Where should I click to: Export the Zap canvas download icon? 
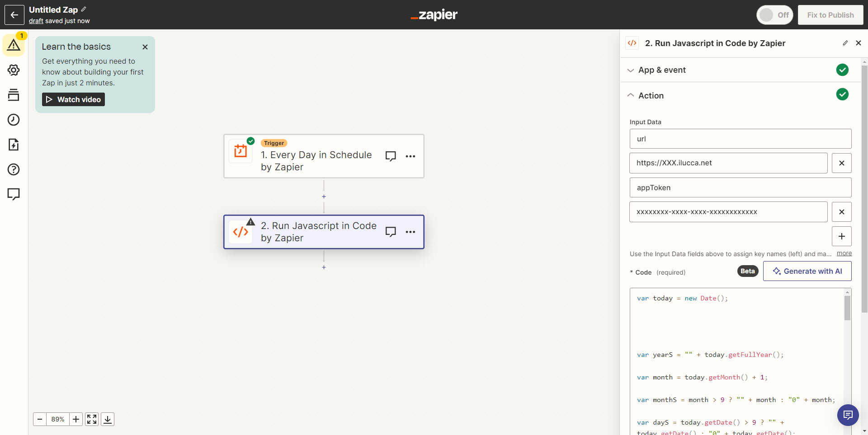coord(108,419)
